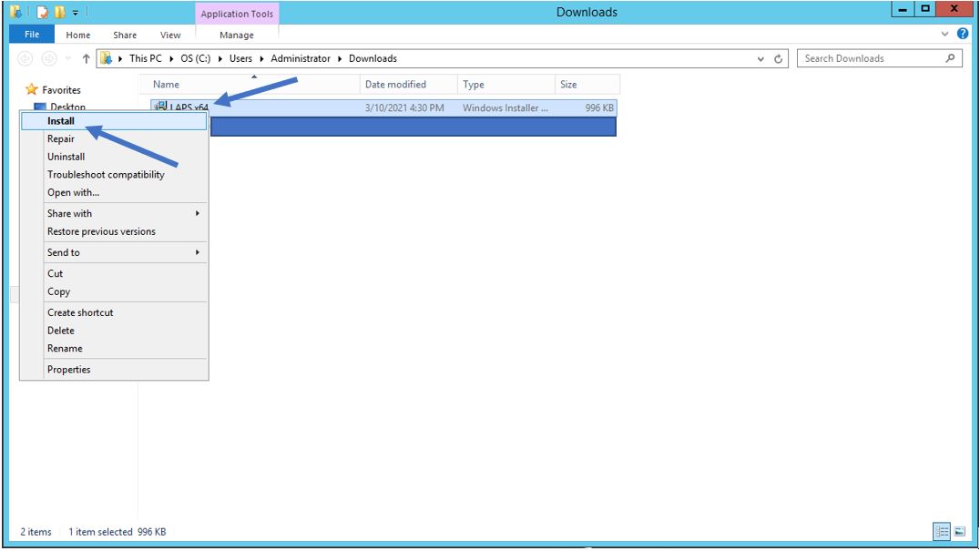Expand breadcrumb arrow after Users

pyautogui.click(x=262, y=58)
